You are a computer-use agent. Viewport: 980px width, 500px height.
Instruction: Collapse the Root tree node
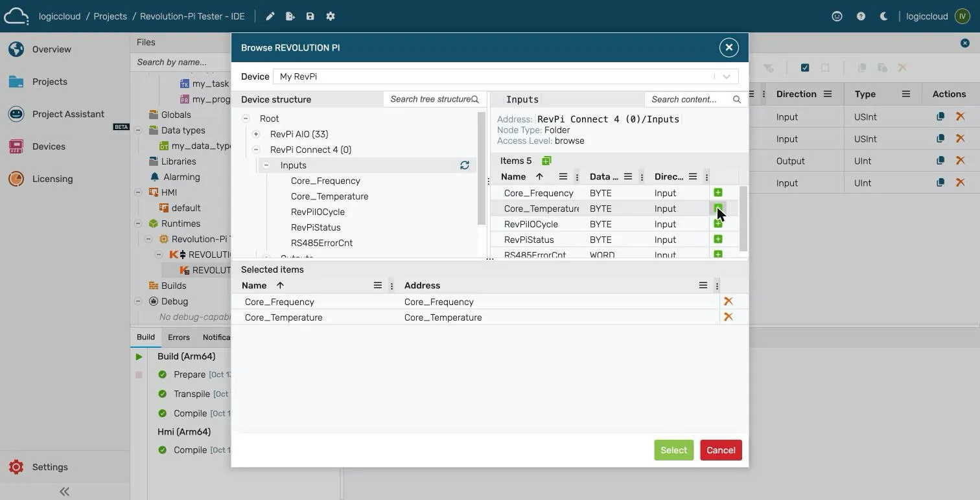pos(246,119)
